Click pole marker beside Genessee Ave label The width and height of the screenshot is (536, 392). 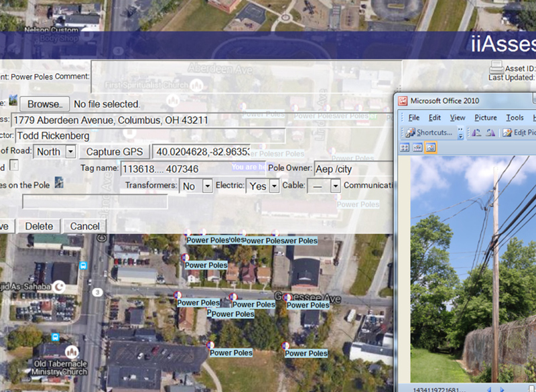point(288,298)
